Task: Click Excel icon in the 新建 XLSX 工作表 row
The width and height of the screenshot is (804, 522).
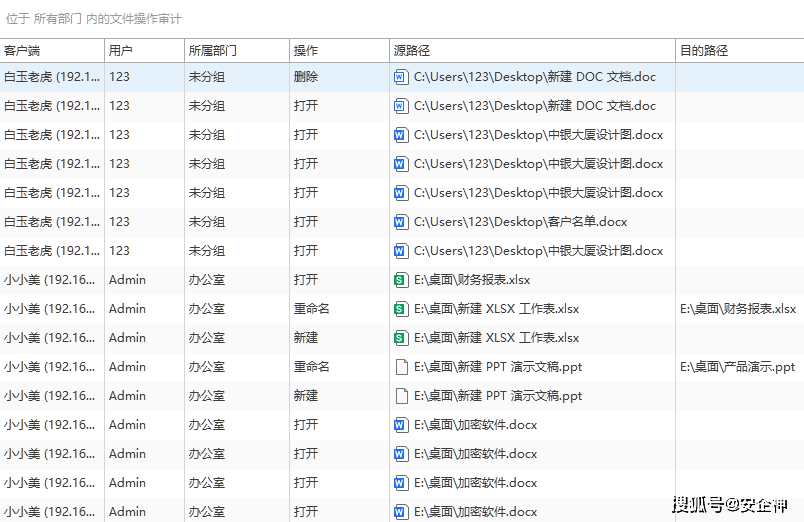Action: [401, 338]
